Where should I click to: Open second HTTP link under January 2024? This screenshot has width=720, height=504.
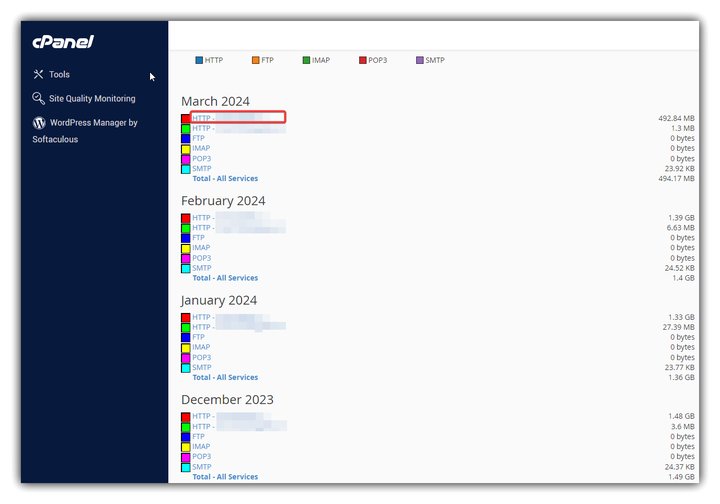coord(239,327)
